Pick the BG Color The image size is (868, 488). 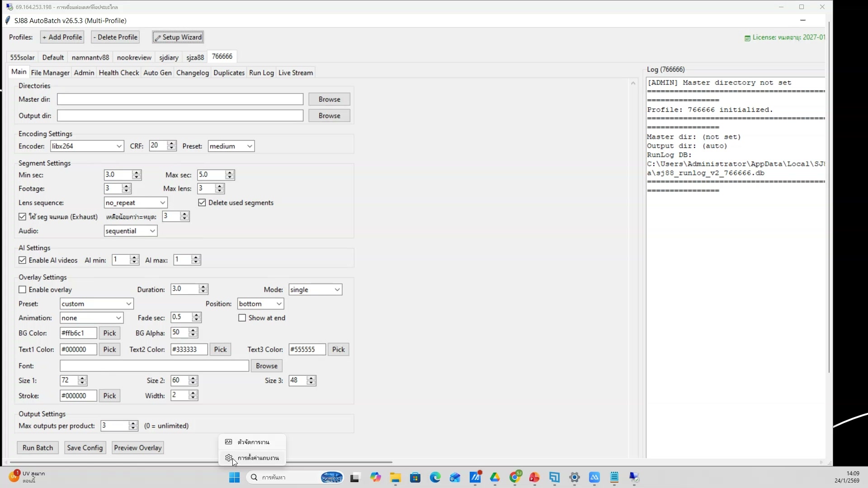[109, 333]
